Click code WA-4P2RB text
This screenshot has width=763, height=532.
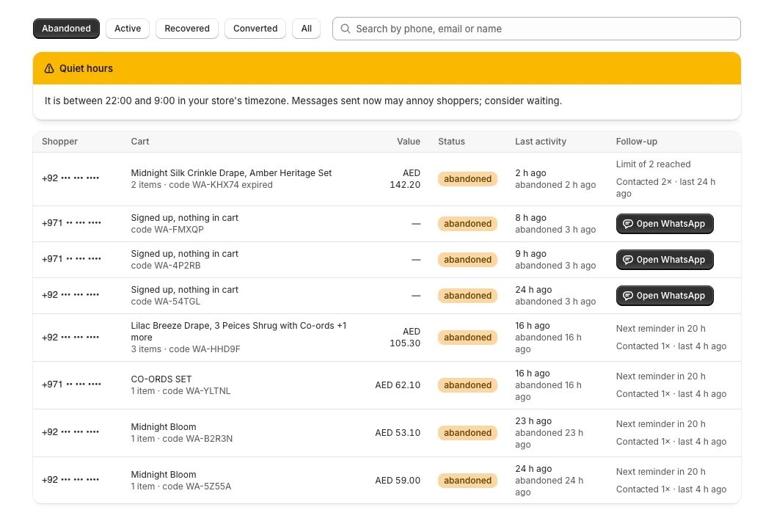[166, 266]
